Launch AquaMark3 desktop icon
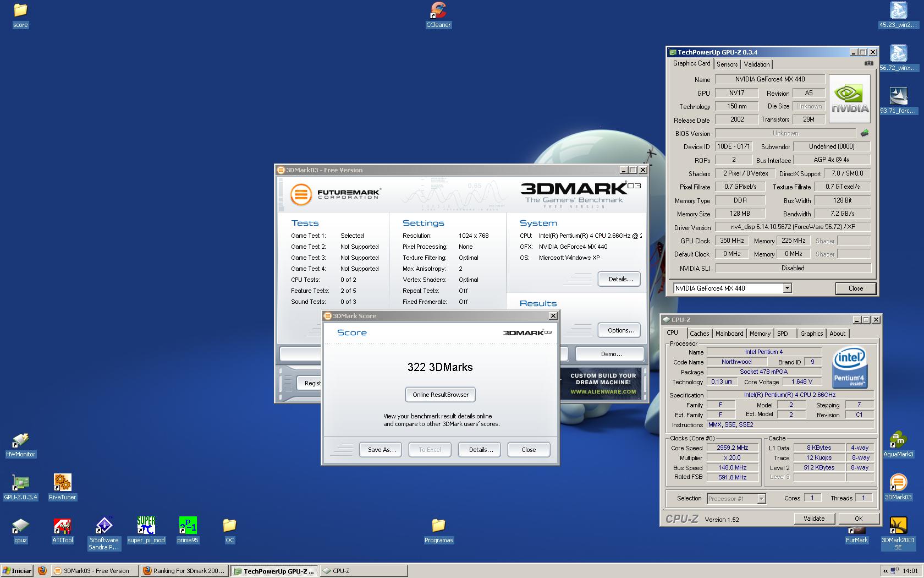924x578 pixels. tap(898, 445)
